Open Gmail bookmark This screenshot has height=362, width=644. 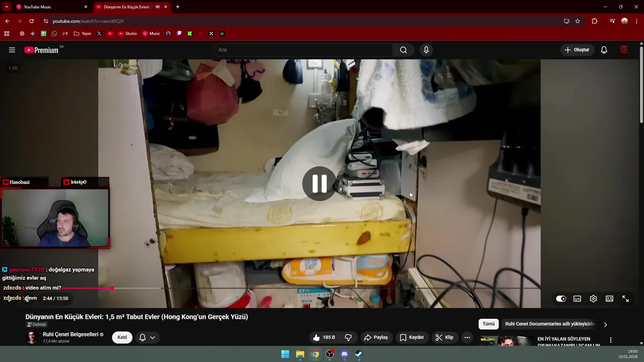65,34
